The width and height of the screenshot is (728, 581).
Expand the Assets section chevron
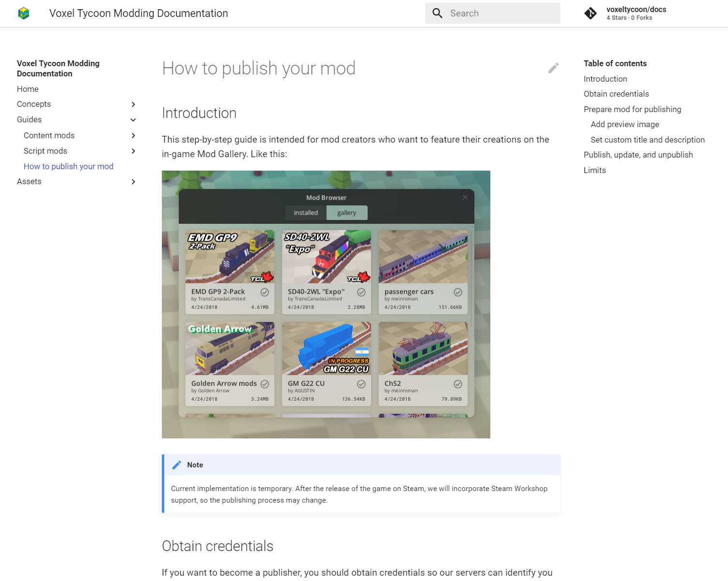[133, 182]
